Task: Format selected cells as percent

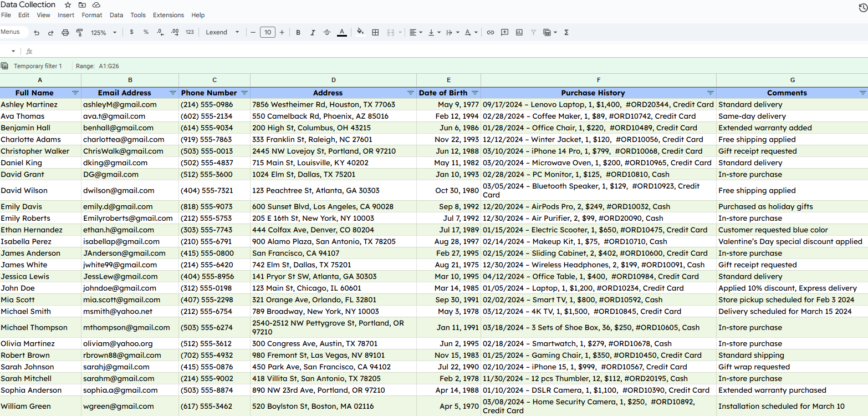Action: point(146,32)
